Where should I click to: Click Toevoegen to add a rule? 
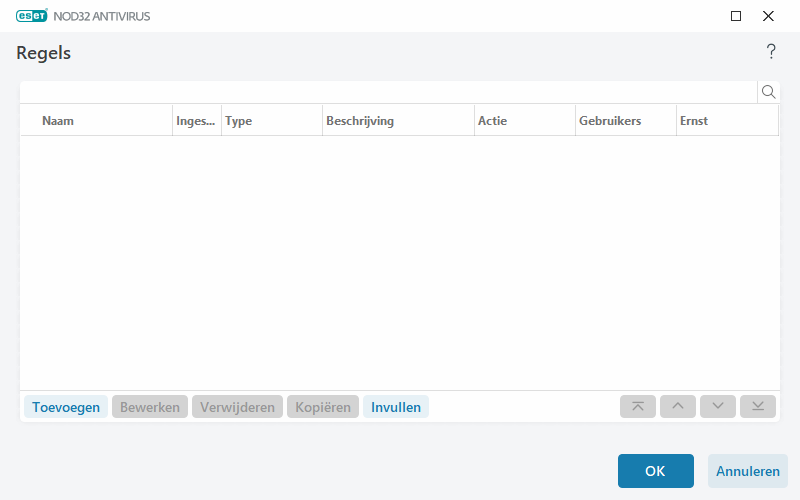click(x=66, y=407)
